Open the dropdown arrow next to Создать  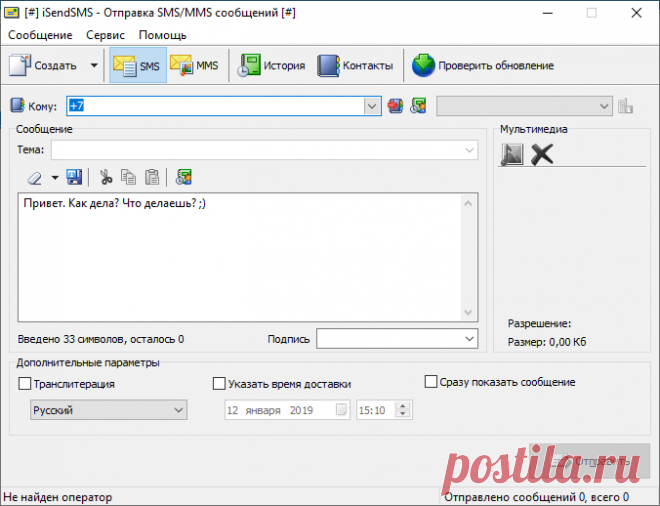coord(94,65)
